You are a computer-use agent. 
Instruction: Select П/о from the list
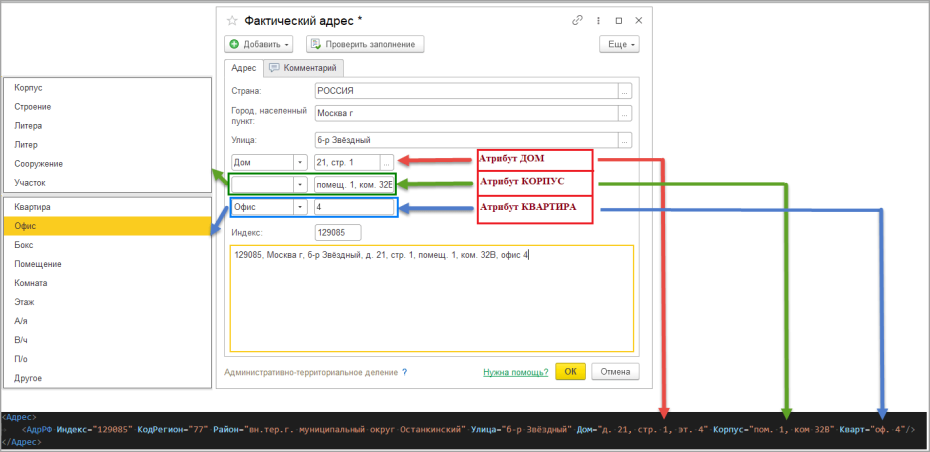point(107,359)
